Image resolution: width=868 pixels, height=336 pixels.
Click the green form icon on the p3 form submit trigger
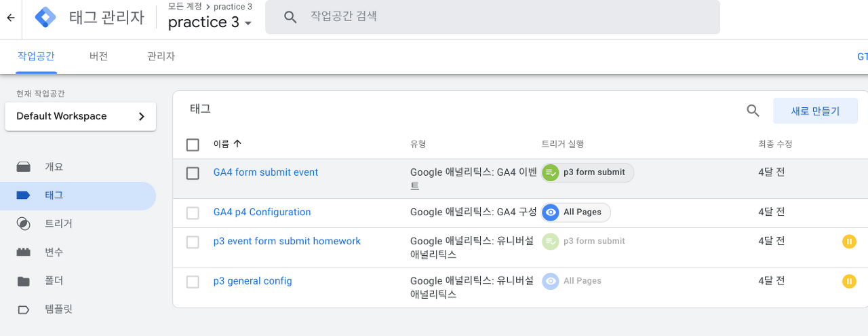tap(551, 172)
